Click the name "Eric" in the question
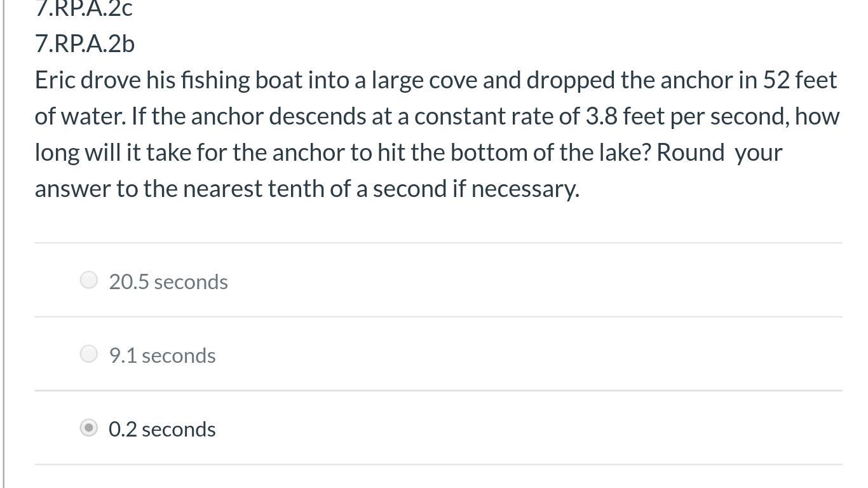The height and width of the screenshot is (488, 868). click(x=55, y=80)
